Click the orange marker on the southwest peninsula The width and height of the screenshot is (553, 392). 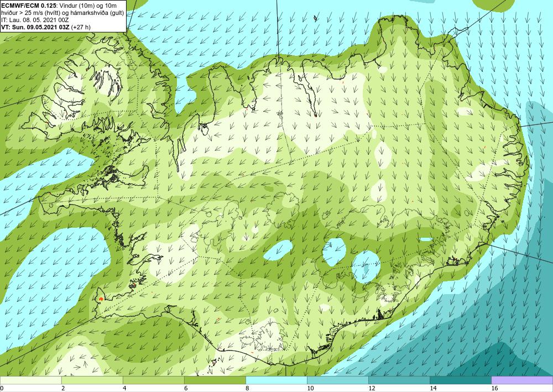point(101,299)
